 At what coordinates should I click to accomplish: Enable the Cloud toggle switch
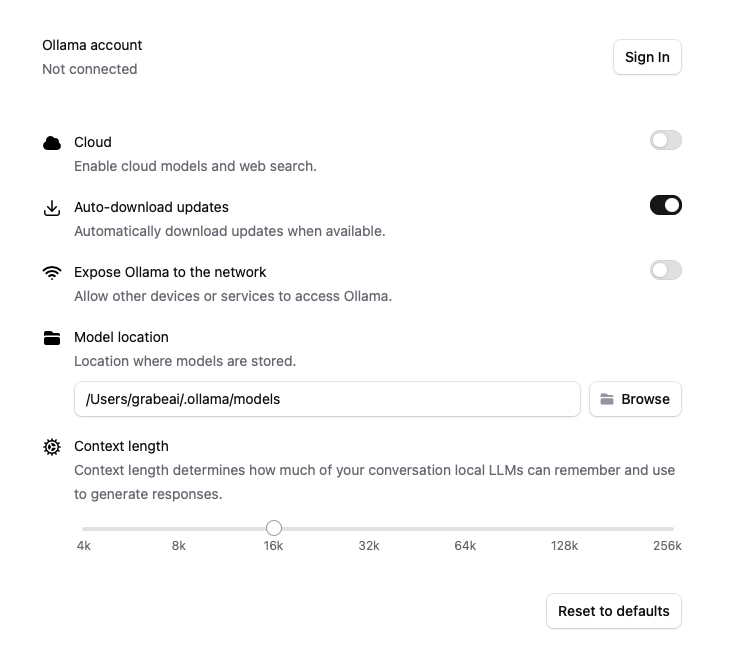coord(666,140)
